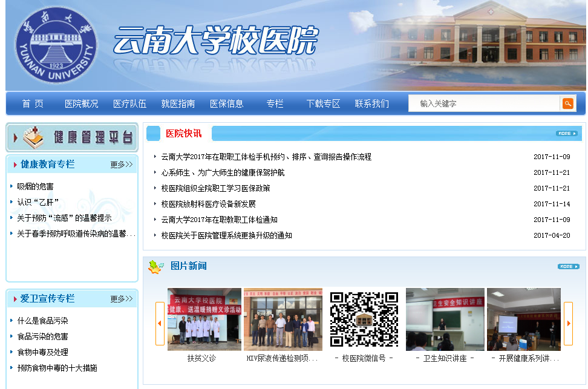The width and height of the screenshot is (588, 389).
Task: Click the 云南大学校医院 banner title
Action: pyautogui.click(x=216, y=40)
